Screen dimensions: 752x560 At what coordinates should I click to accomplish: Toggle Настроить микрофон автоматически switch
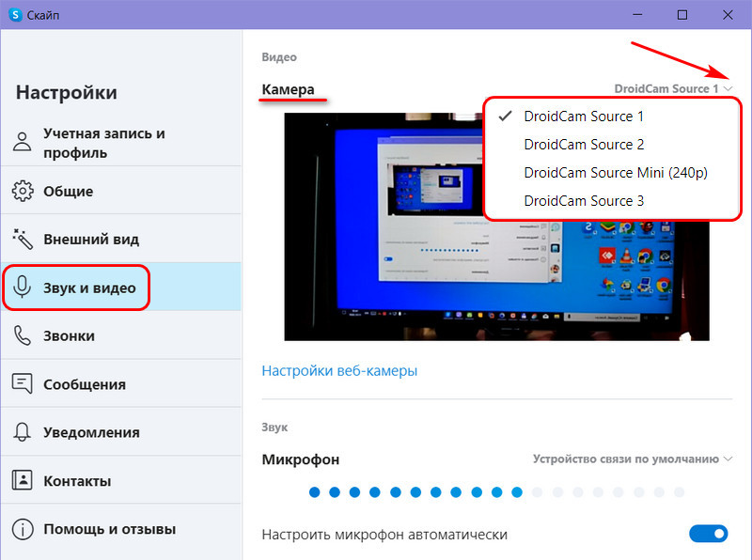(x=709, y=534)
